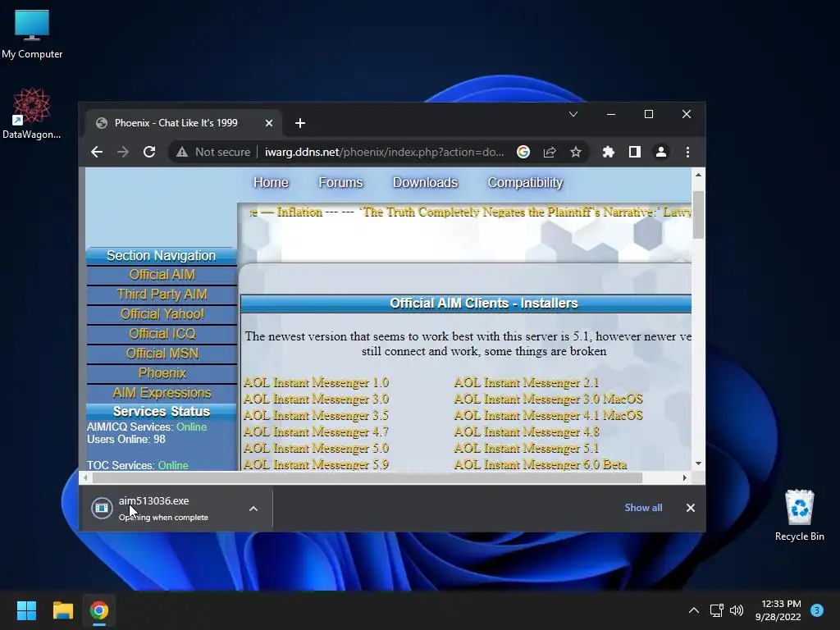Close the downloads bar
Image resolution: width=840 pixels, height=630 pixels.
click(691, 508)
